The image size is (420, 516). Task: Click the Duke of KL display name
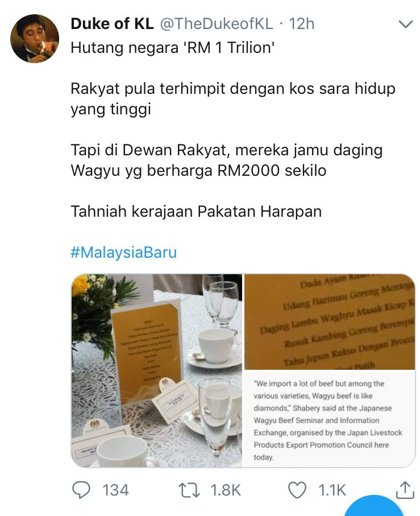pyautogui.click(x=112, y=24)
